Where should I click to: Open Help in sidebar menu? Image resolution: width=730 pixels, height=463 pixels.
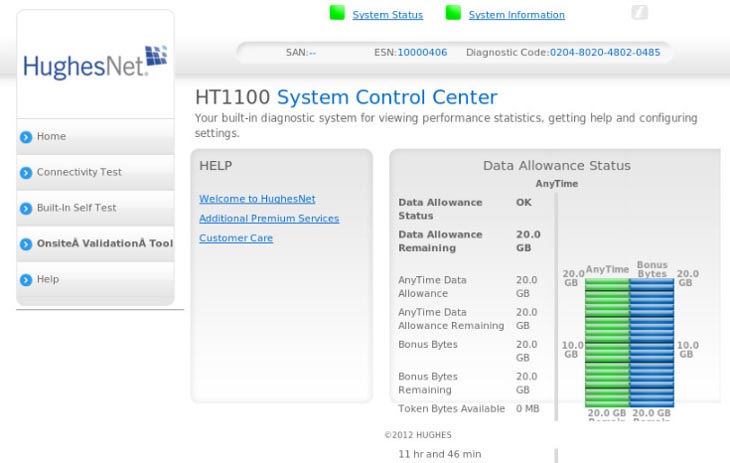tap(95, 279)
